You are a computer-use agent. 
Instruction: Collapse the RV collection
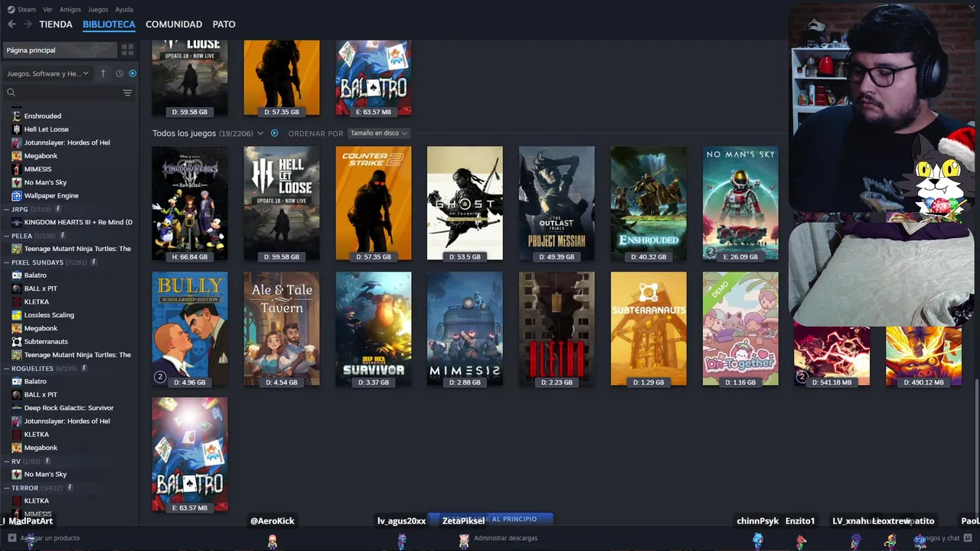(x=6, y=461)
